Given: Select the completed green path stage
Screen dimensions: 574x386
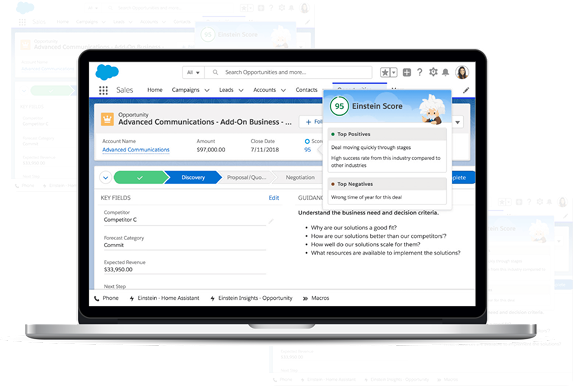Looking at the screenshot, I should tap(140, 178).
